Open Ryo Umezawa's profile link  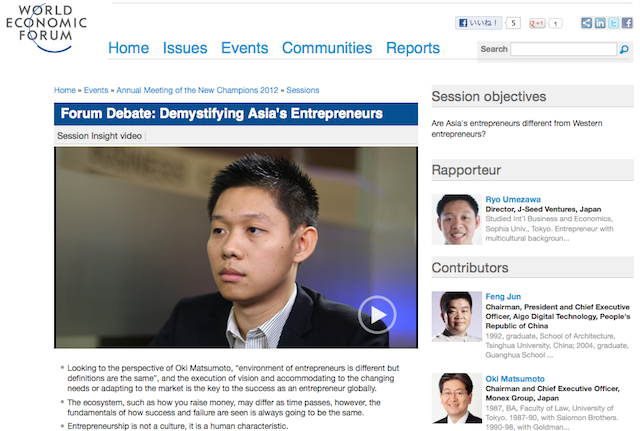[x=512, y=200]
